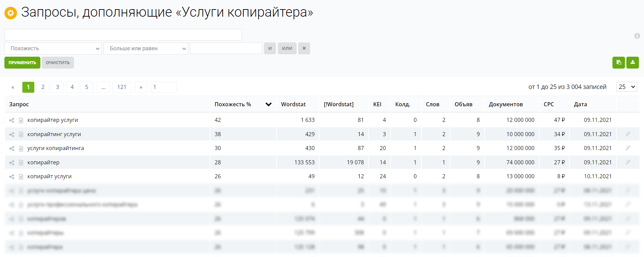Click the single-word query text копирайтер
The image size is (644, 257).
click(x=43, y=162)
